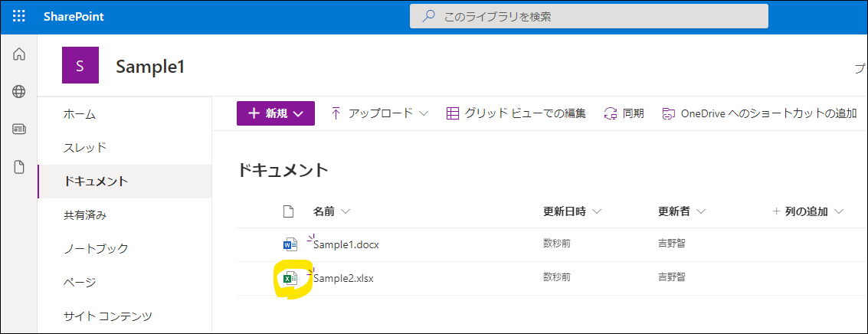Click the sync arrows icon
Image resolution: width=868 pixels, height=334 pixels.
coord(611,113)
